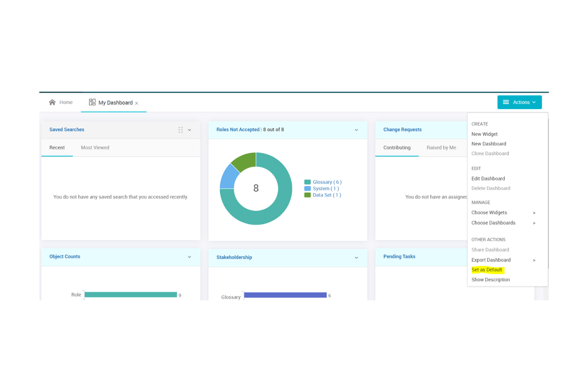Click Share Dashboard menu entry

(x=490, y=250)
